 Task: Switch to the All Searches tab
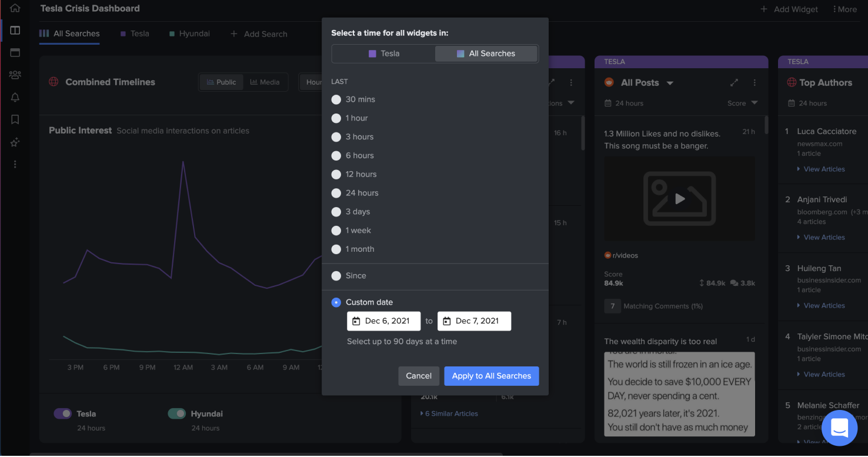click(69, 34)
